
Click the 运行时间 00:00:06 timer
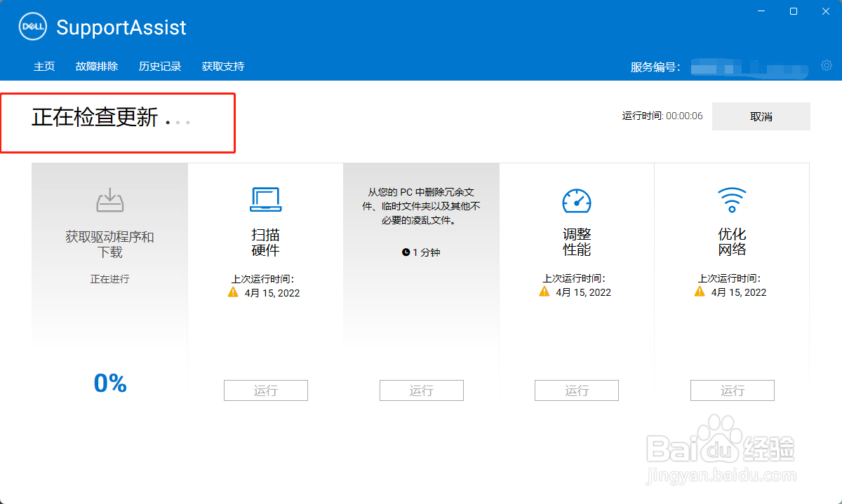point(662,116)
